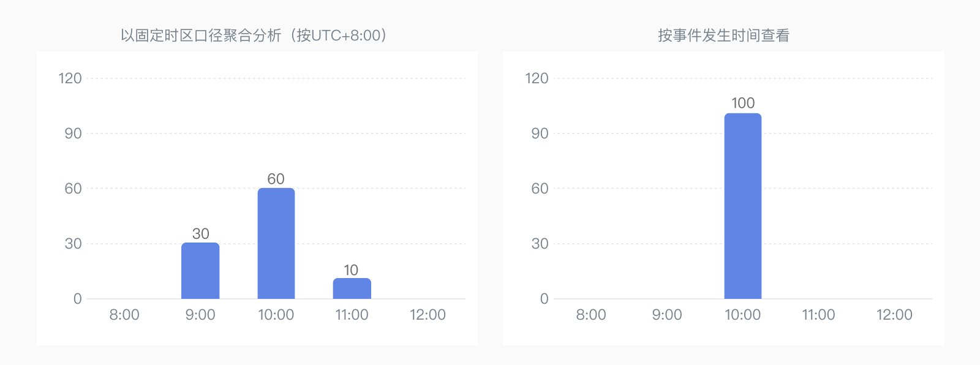The height and width of the screenshot is (365, 980).
Task: Click the left chart title with UTC+8:00
Action: click(x=254, y=36)
